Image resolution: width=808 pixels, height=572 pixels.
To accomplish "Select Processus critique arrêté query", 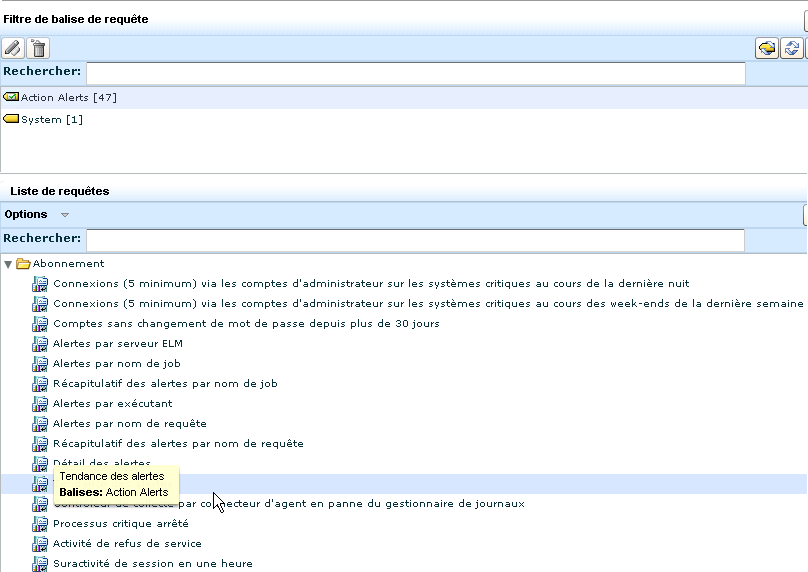I will 121,524.
